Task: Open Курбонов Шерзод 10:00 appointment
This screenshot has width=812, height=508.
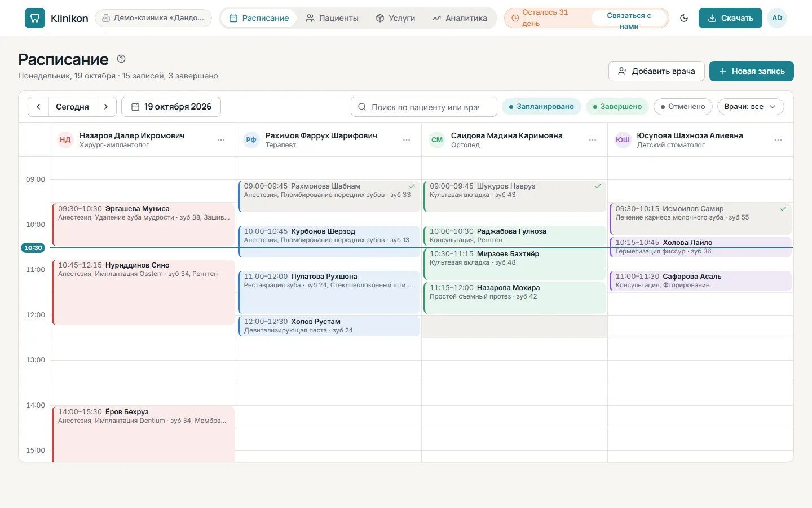Action: click(329, 241)
